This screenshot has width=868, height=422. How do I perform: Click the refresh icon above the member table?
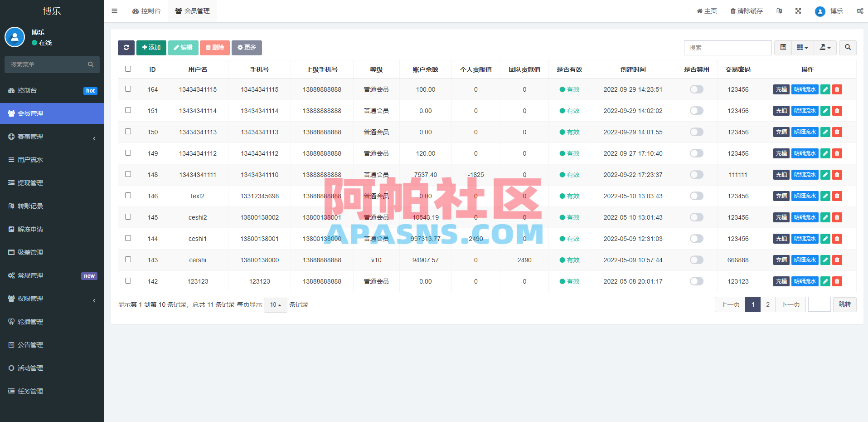[x=126, y=48]
